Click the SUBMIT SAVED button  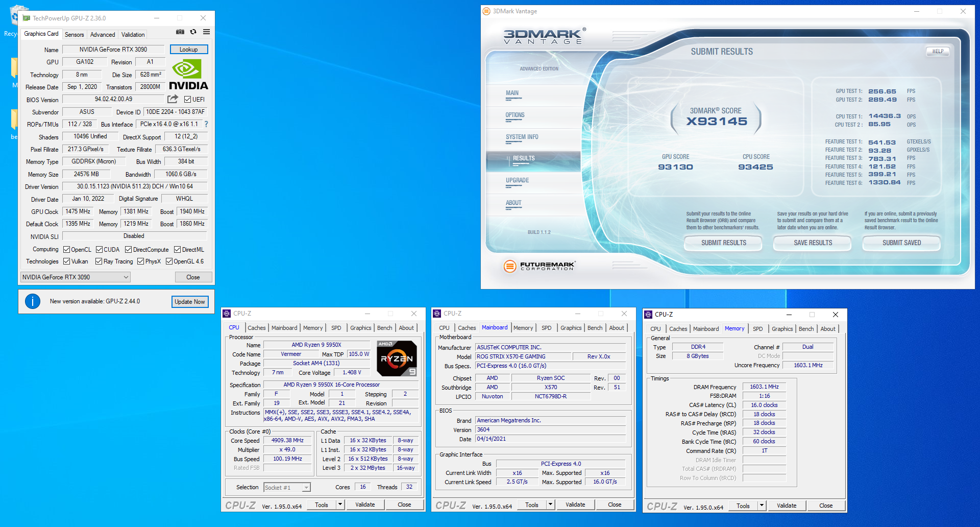901,243
